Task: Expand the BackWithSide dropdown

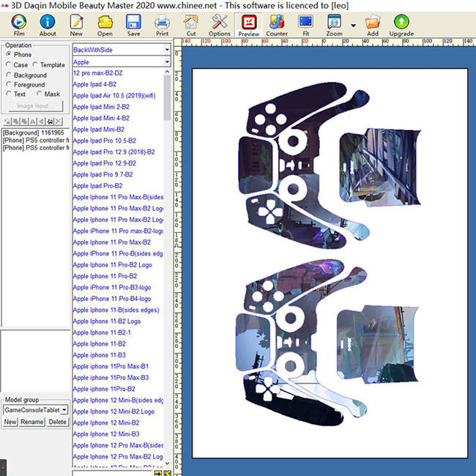Action: (167, 50)
